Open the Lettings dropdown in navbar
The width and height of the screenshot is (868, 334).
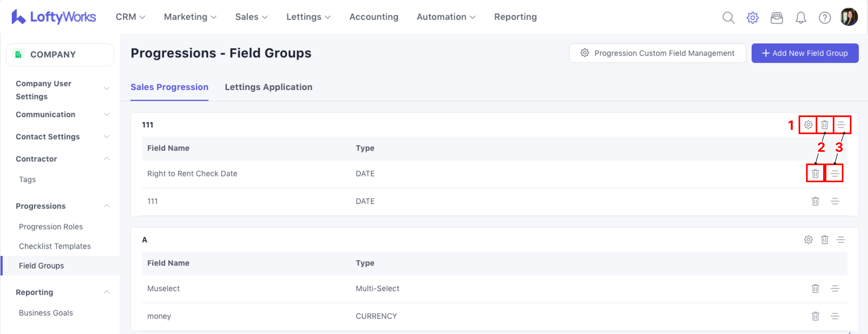[x=308, y=17]
